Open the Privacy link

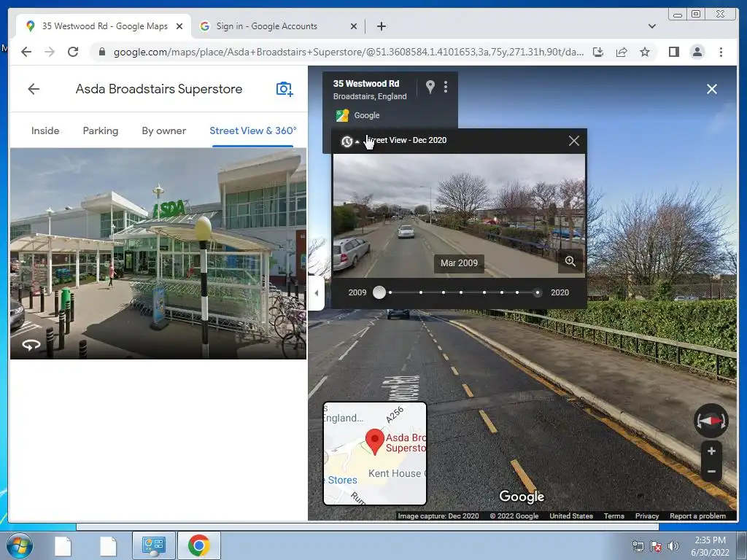tap(646, 516)
